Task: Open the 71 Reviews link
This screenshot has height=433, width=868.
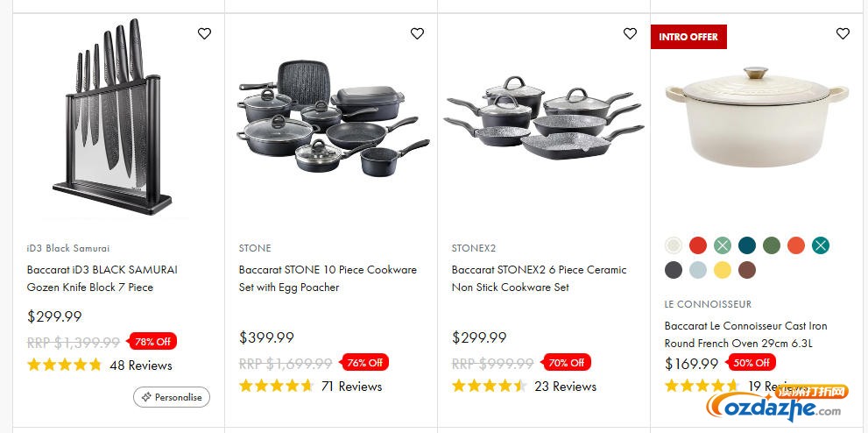Action: (351, 387)
